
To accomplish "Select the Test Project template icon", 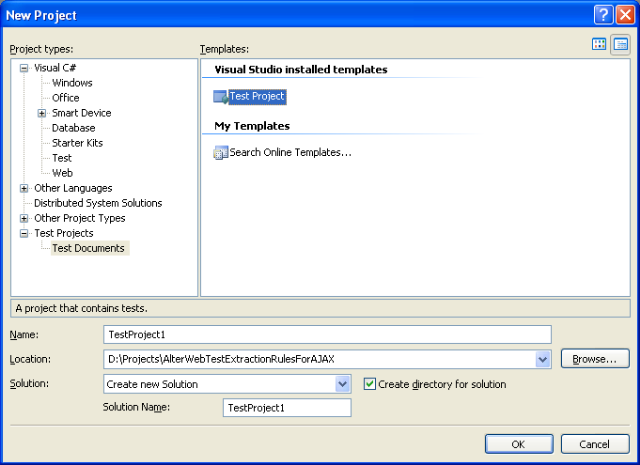I will (x=220, y=97).
